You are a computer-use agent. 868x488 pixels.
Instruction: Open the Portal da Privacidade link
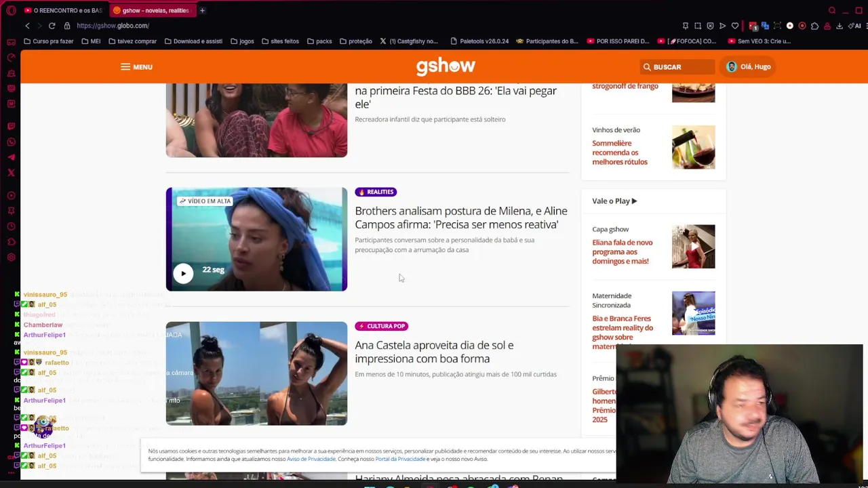point(400,459)
